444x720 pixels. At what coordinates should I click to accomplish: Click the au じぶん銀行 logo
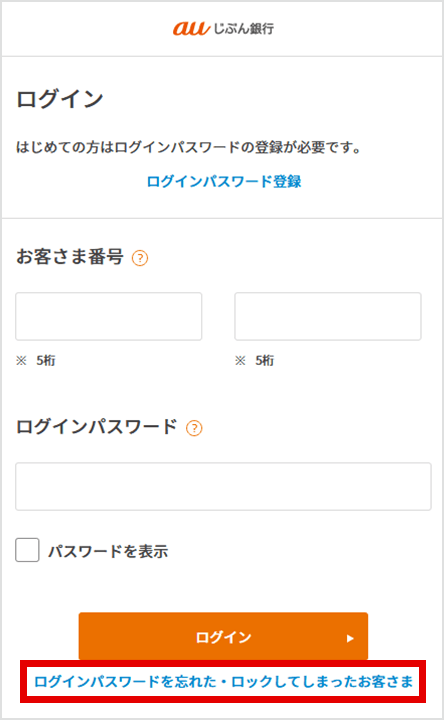(x=223, y=28)
